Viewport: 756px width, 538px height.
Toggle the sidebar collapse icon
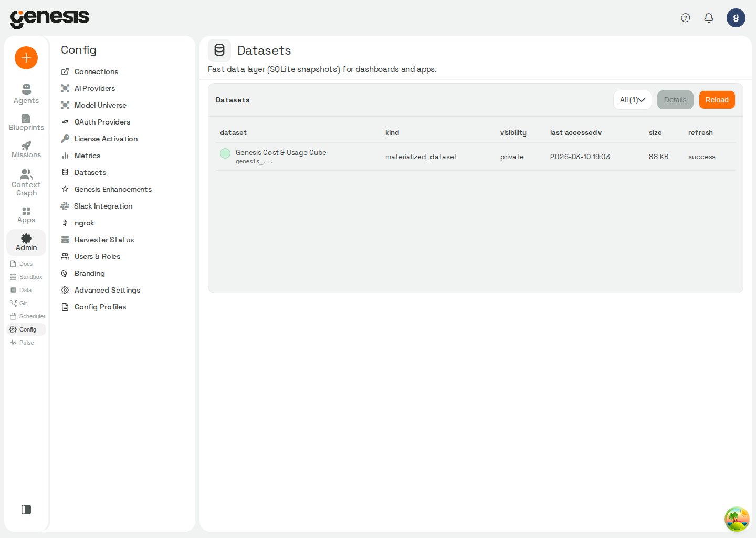pyautogui.click(x=26, y=510)
